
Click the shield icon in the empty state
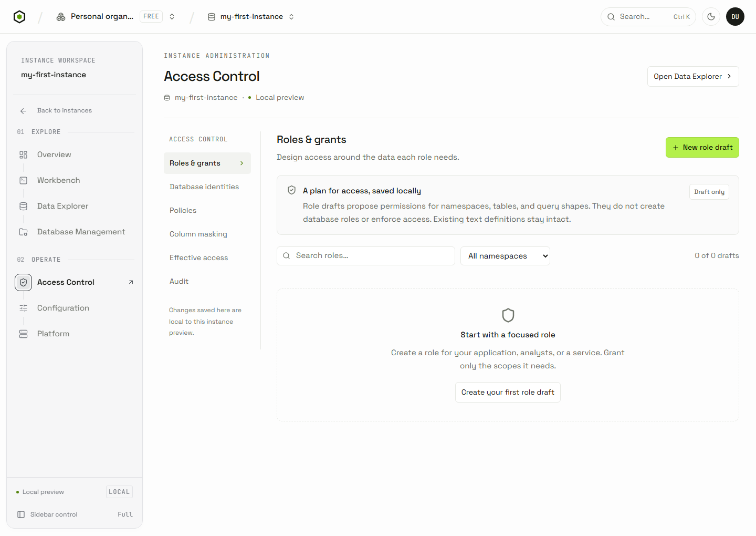(508, 315)
